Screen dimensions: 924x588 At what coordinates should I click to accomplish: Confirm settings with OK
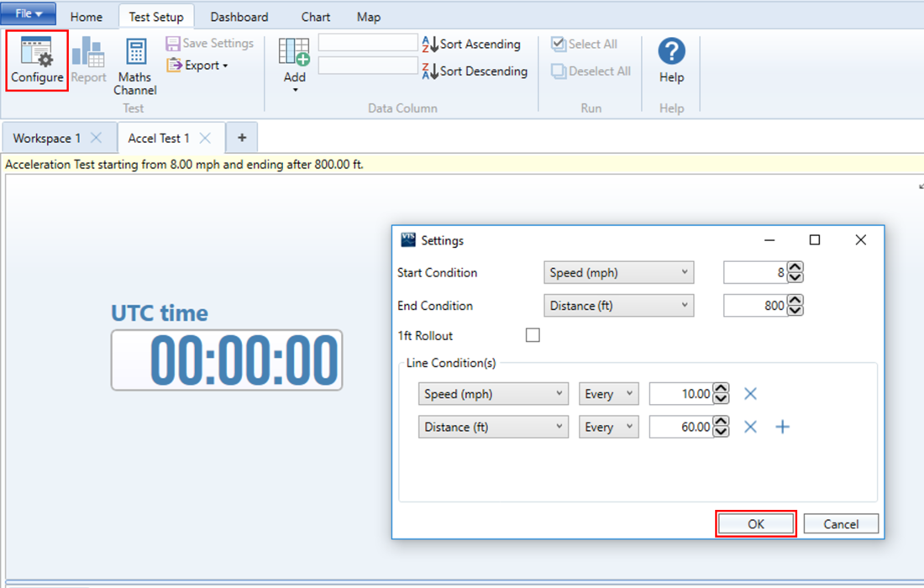click(756, 524)
